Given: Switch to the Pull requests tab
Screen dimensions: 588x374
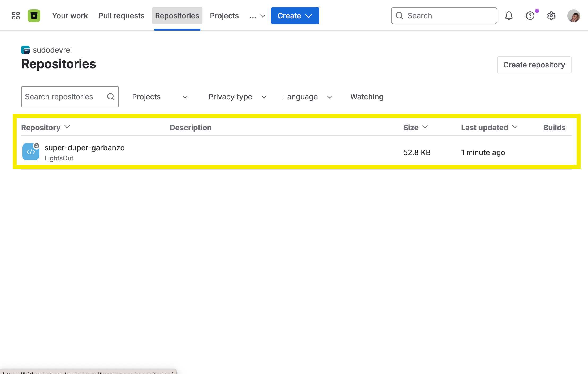Looking at the screenshot, I should (121, 16).
